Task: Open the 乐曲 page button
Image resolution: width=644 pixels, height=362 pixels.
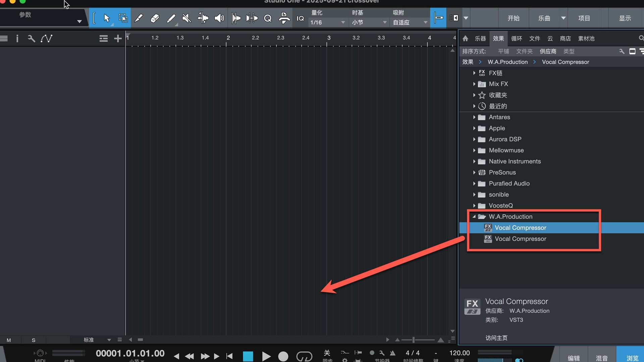Action: (544, 18)
